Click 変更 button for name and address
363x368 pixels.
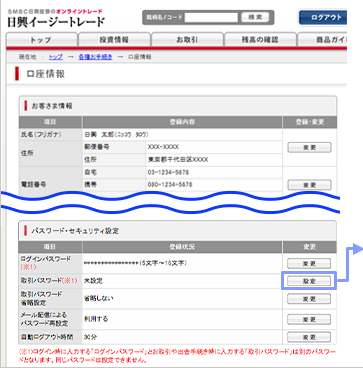tap(309, 147)
